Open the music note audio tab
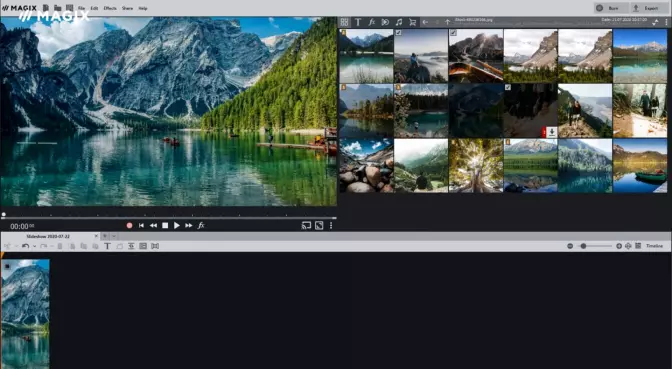672x369 pixels. (399, 22)
